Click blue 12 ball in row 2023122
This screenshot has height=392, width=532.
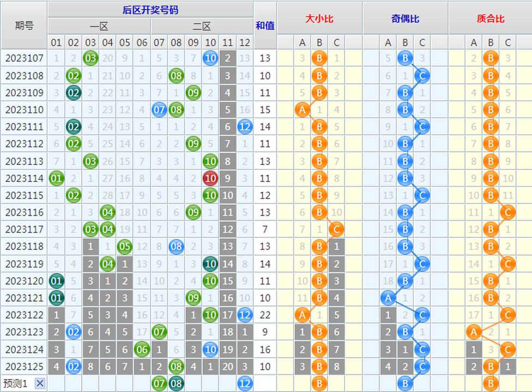pos(245,315)
